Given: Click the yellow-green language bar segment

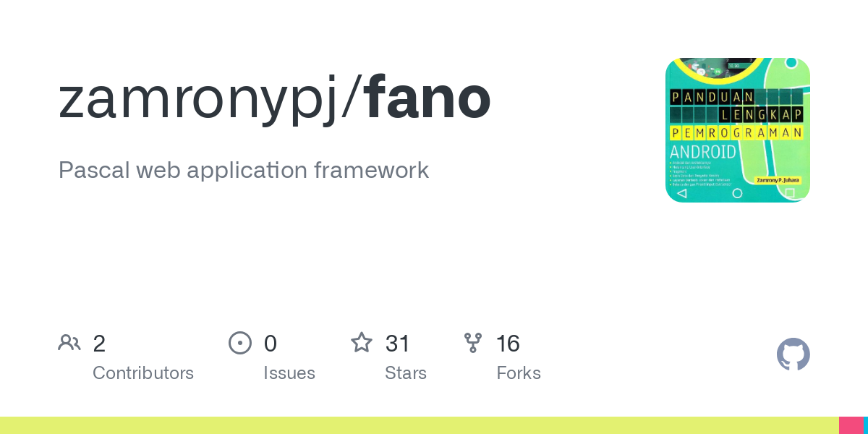Looking at the screenshot, I should (420, 425).
